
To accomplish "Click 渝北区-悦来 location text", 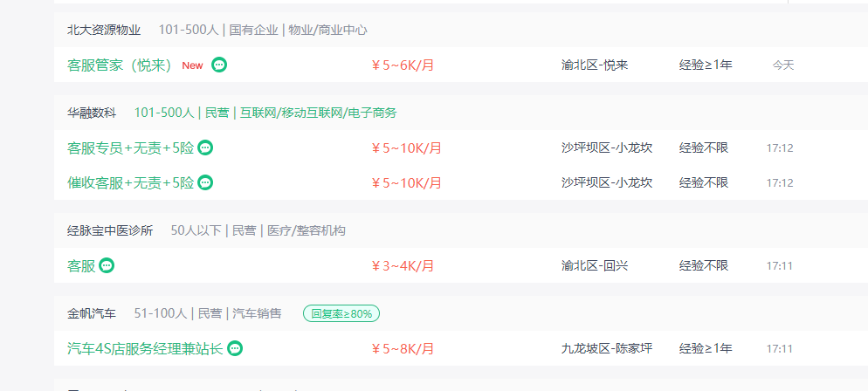I will [x=595, y=65].
